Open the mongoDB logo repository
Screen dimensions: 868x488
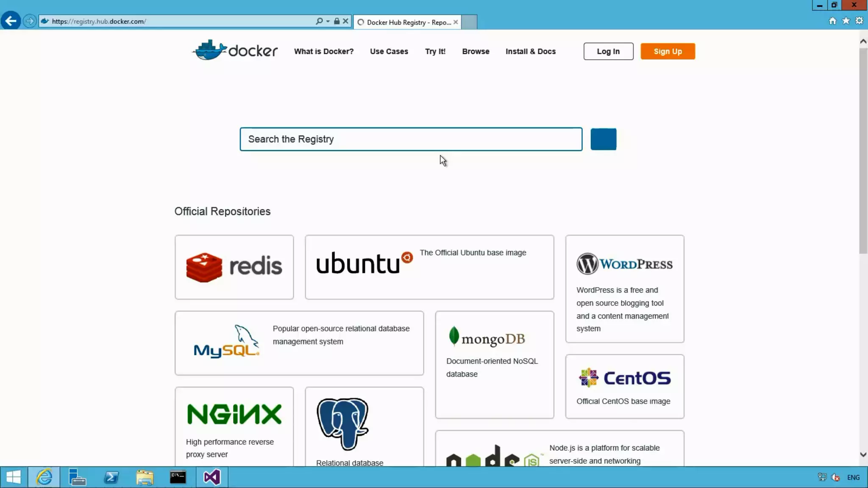click(487, 337)
